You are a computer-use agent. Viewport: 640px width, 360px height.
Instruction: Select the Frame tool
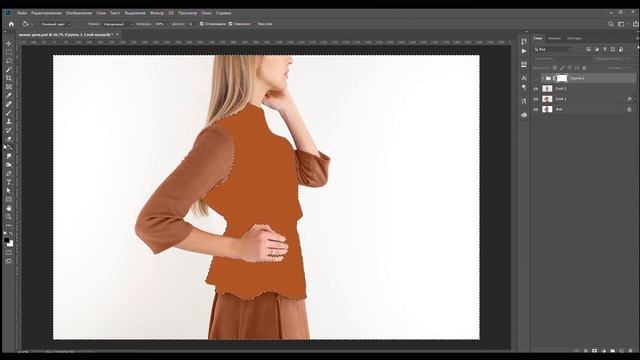coord(9,87)
